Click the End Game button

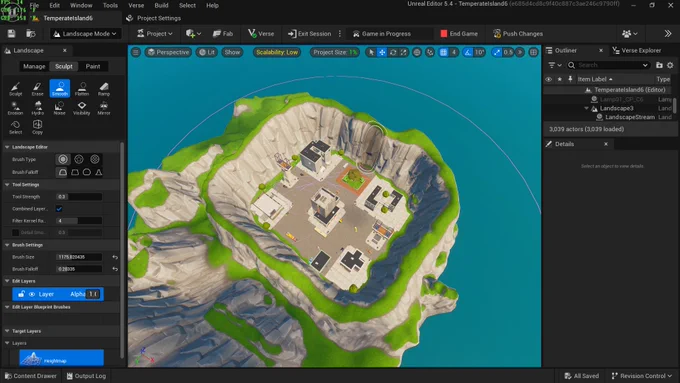pos(459,33)
